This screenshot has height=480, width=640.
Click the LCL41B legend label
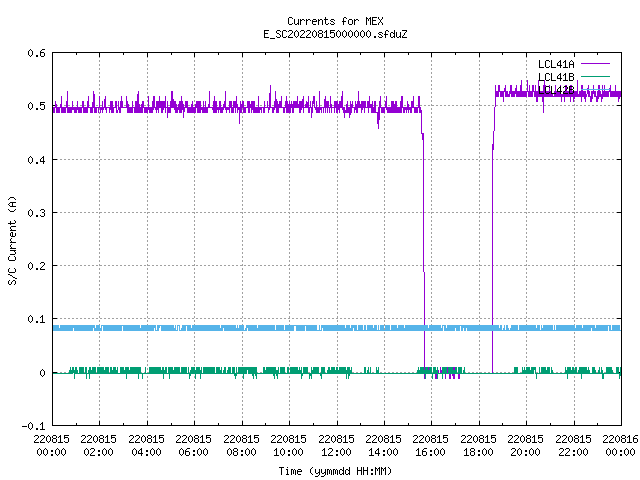point(556,77)
